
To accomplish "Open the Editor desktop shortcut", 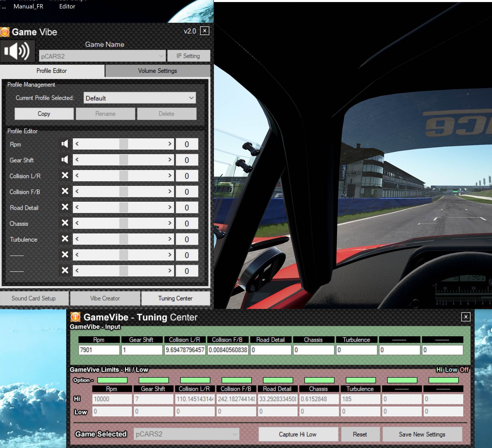I will (x=67, y=6).
